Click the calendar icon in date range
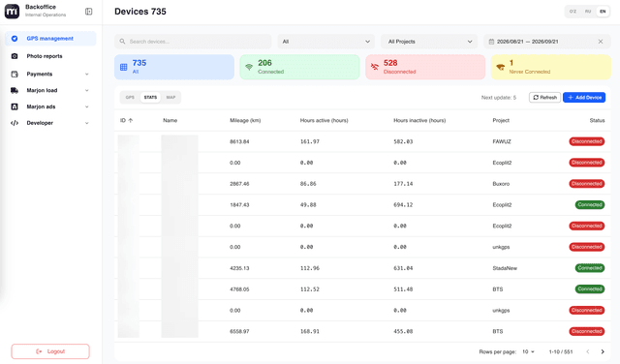Viewport: 620px width, 364px height. (x=491, y=42)
